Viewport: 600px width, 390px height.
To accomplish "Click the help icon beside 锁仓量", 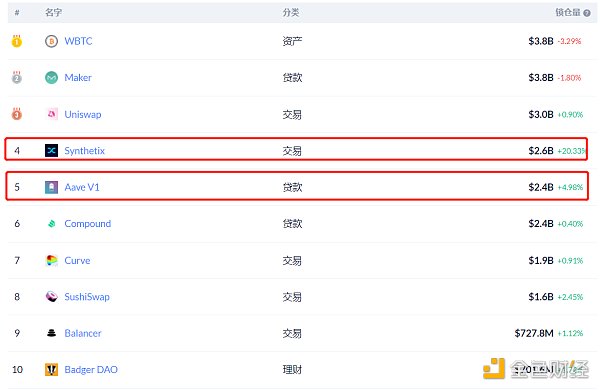I will (587, 13).
